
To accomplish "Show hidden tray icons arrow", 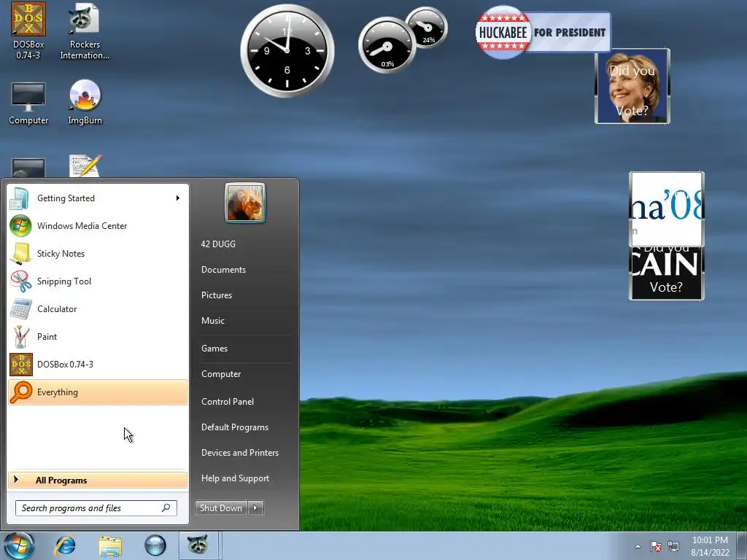I will 638,546.
